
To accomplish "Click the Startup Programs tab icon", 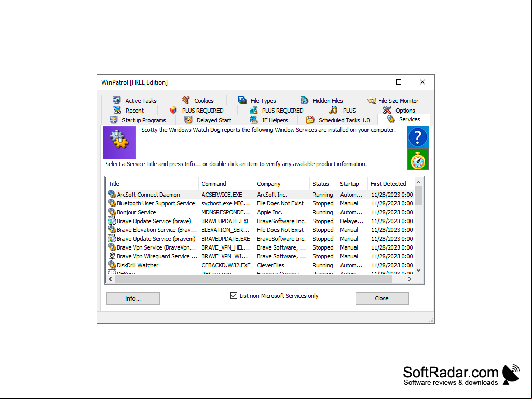I will tap(113, 120).
